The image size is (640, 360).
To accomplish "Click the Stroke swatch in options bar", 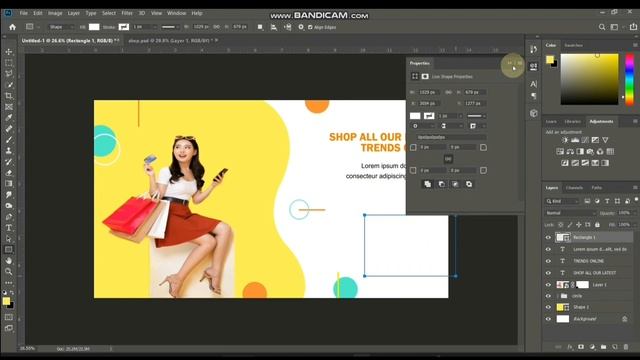I will [124, 27].
